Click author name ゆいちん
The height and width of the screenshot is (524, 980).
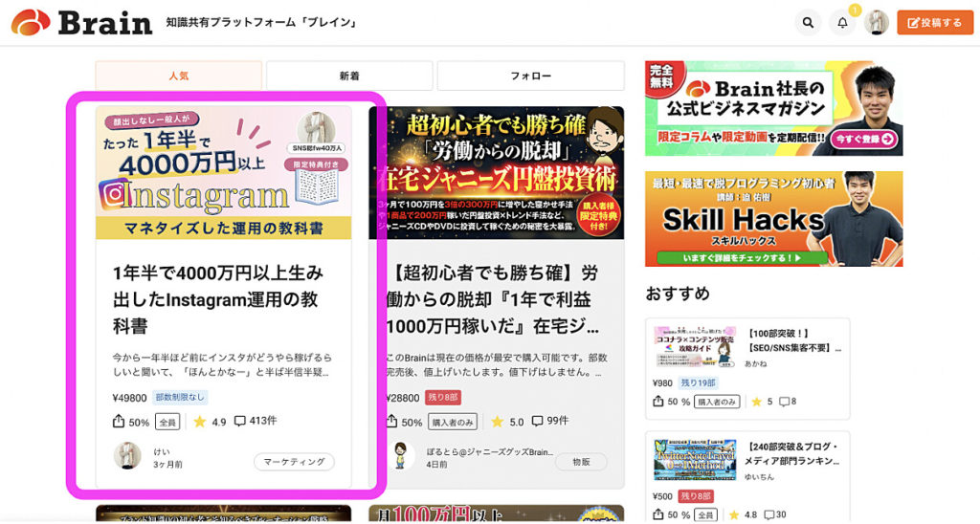759,476
